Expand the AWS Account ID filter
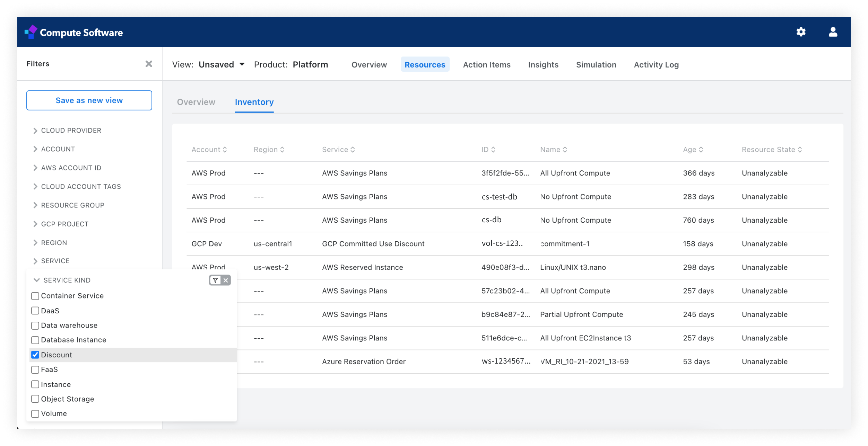This screenshot has width=868, height=446. point(67,168)
